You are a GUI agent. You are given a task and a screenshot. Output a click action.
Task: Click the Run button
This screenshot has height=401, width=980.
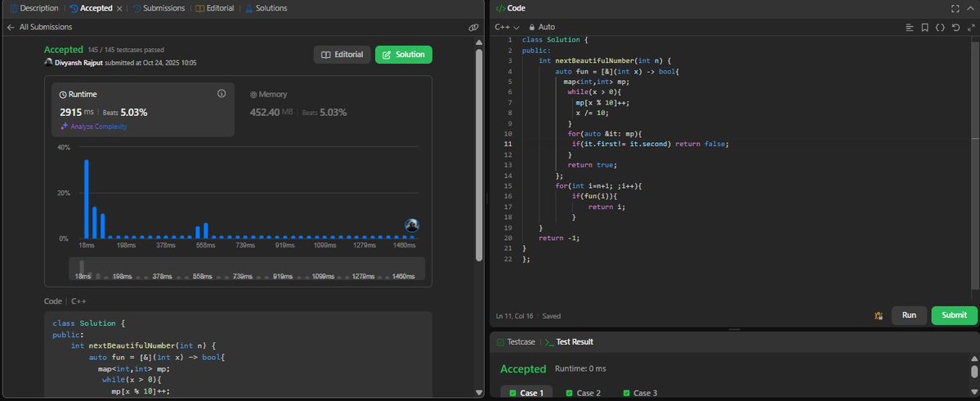[909, 315]
